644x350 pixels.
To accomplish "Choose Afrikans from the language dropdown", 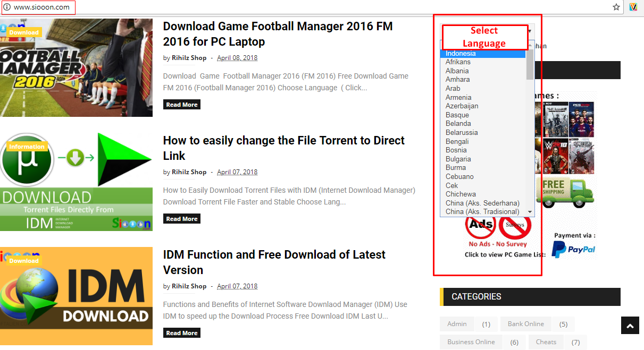I will point(483,62).
